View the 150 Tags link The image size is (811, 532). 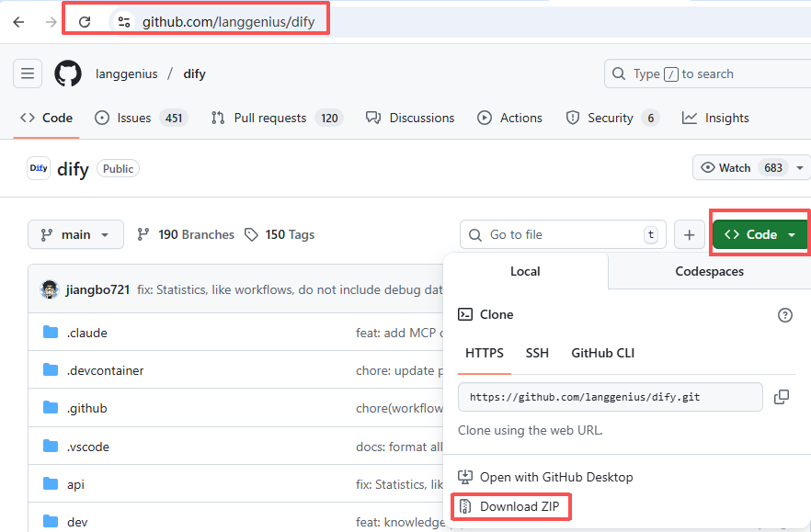click(x=280, y=234)
